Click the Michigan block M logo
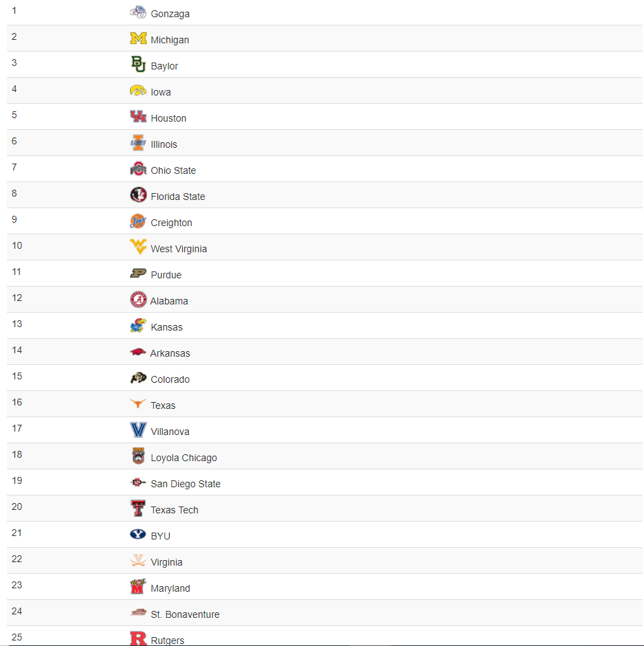The width and height of the screenshot is (644, 646). pos(138,38)
